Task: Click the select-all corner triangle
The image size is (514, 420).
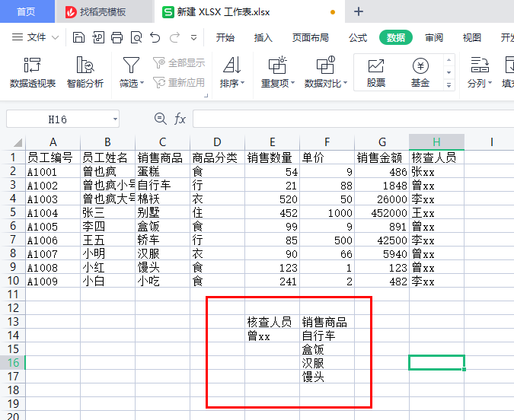Action: pyautogui.click(x=18, y=142)
